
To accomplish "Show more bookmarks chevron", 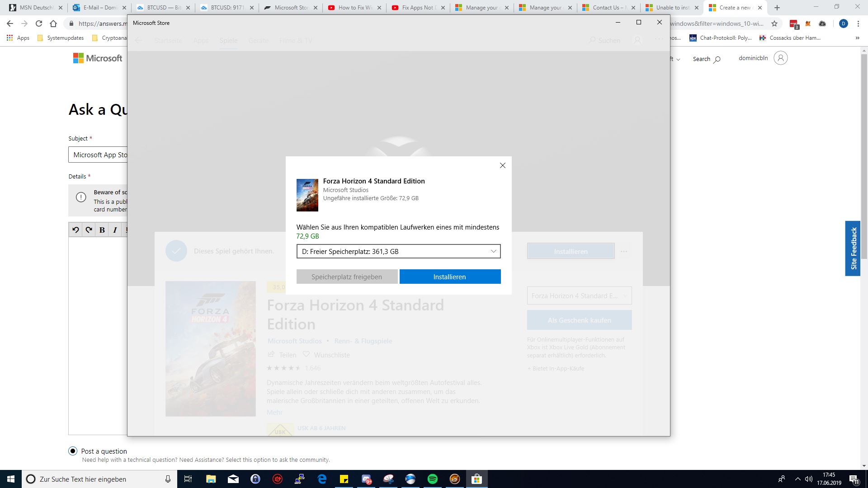I will 858,38.
